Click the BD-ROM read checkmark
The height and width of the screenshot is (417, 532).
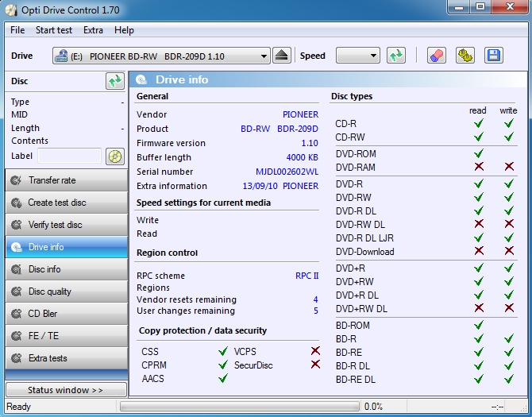click(479, 325)
